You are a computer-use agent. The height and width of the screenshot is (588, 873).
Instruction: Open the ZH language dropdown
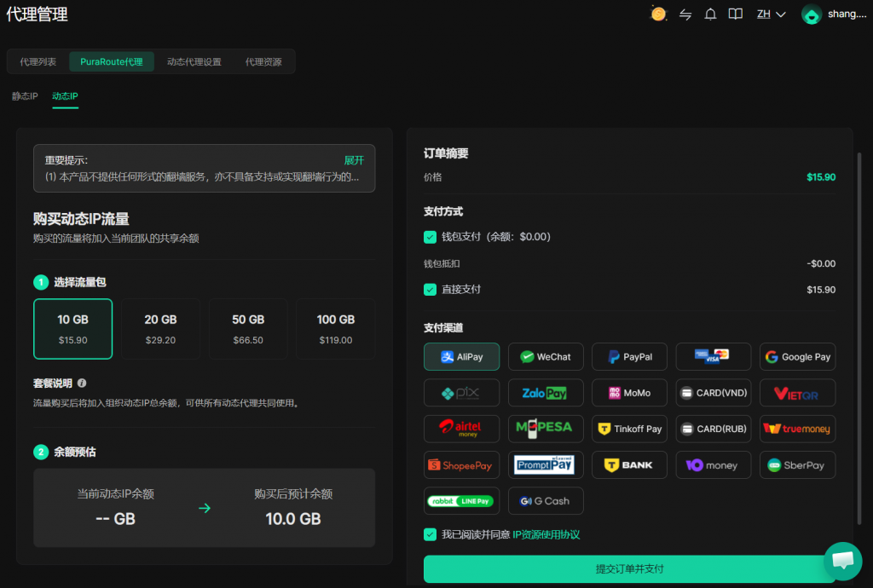771,14
